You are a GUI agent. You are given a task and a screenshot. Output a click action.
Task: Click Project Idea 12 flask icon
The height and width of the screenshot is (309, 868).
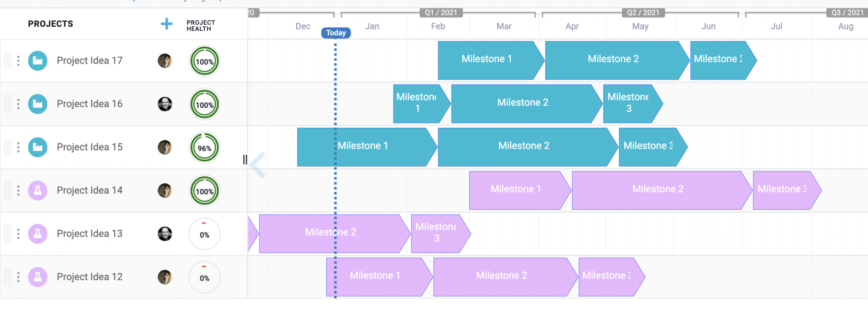[38, 277]
